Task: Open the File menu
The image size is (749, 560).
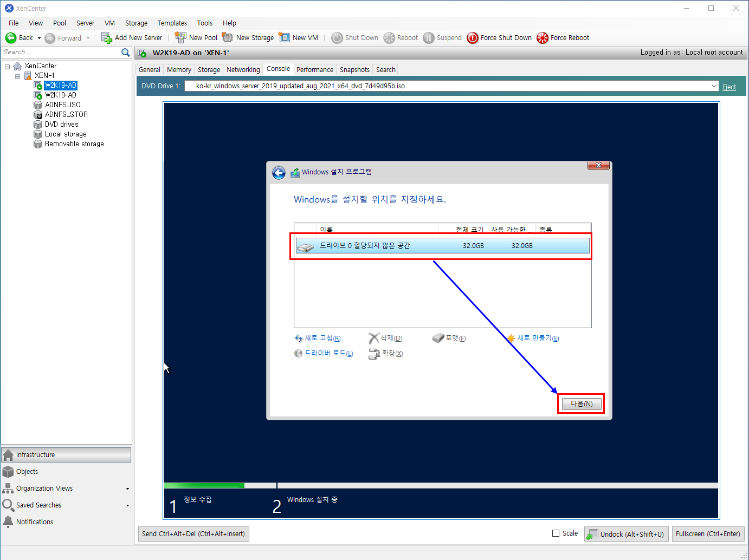Action: 14,23
